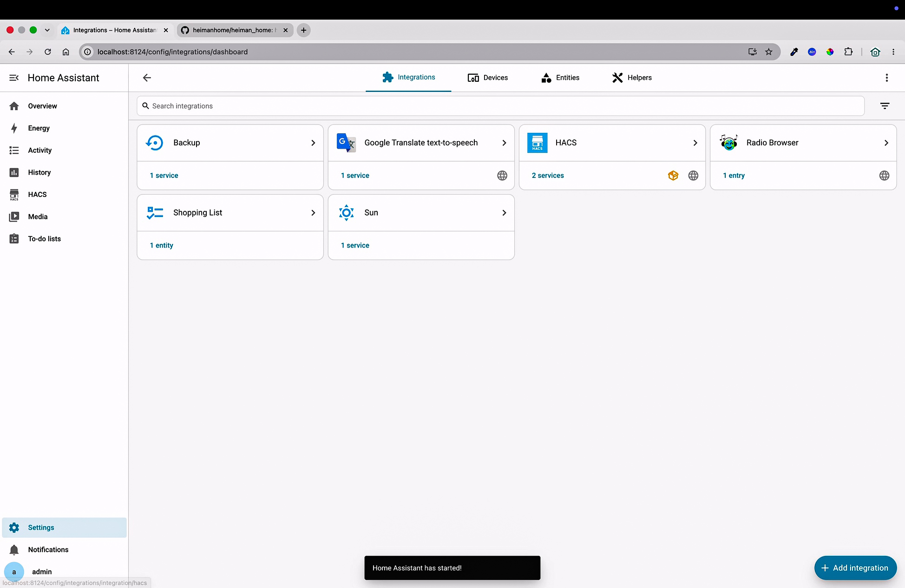Close the GitHub heimanhome tab
Image resolution: width=905 pixels, height=588 pixels.
click(x=285, y=30)
